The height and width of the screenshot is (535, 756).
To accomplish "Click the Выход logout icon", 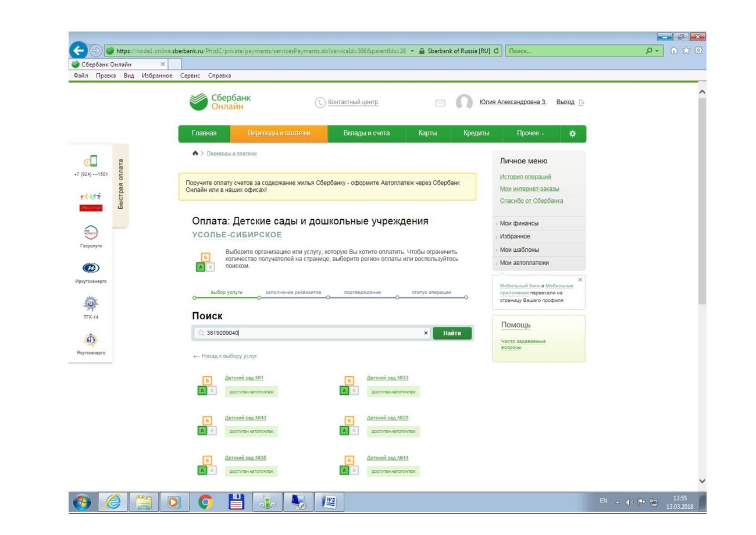I will tap(582, 103).
